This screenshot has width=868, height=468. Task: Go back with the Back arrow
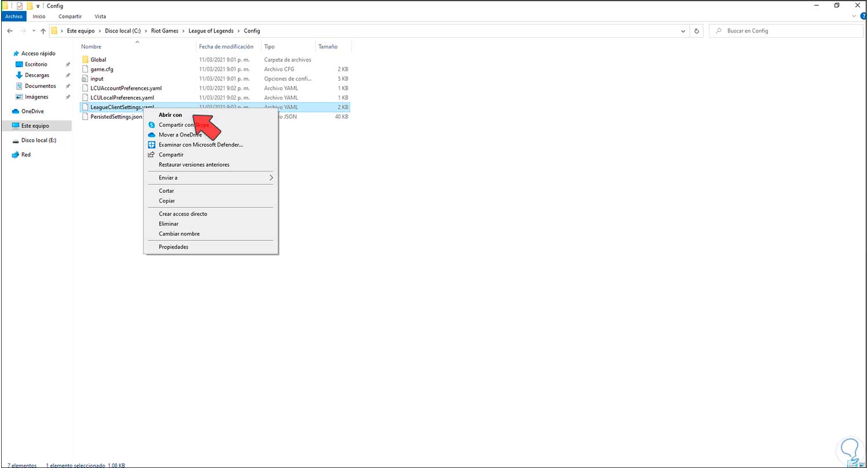point(10,31)
